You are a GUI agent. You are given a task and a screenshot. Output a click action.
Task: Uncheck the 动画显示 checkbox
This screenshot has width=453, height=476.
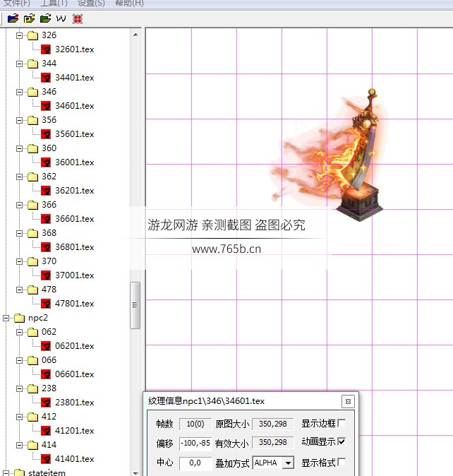(342, 441)
